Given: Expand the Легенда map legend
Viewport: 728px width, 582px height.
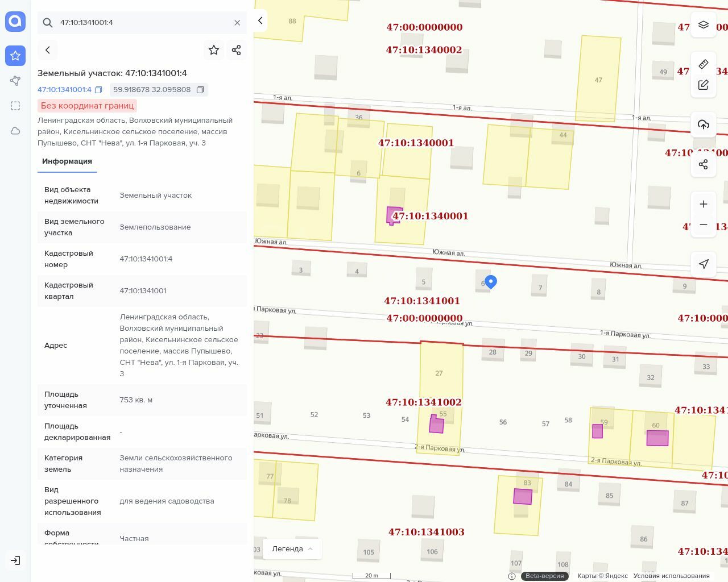Looking at the screenshot, I should [x=292, y=549].
